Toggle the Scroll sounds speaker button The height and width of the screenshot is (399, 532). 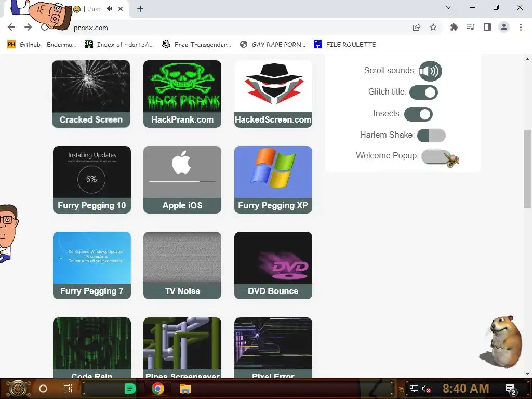(430, 71)
